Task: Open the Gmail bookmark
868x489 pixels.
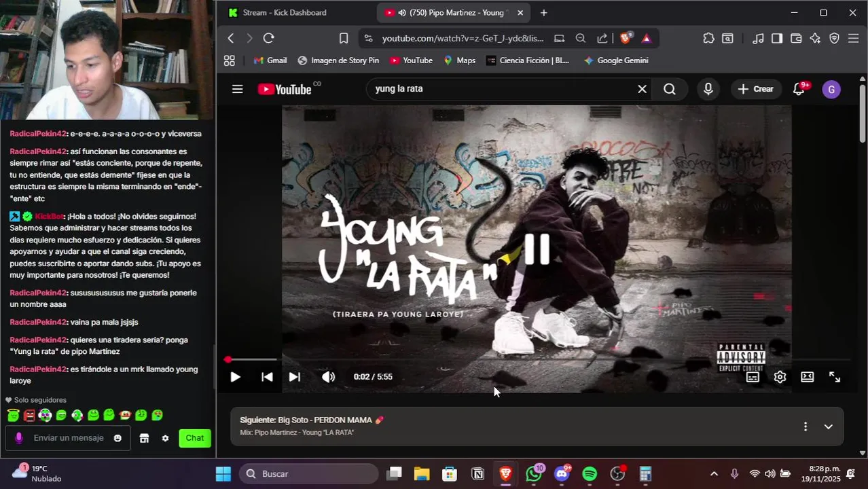Action: point(270,60)
